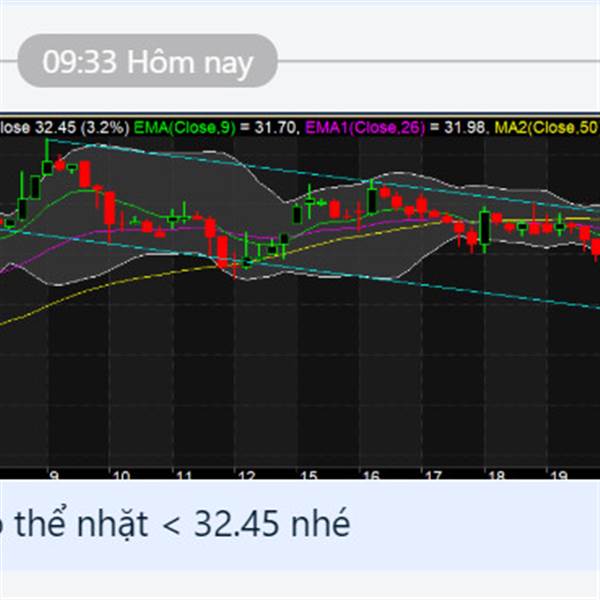Click the 'Close 32.45 (3.2%)' chart header value
Image resolution: width=600 pixels, height=600 pixels.
click(x=65, y=127)
